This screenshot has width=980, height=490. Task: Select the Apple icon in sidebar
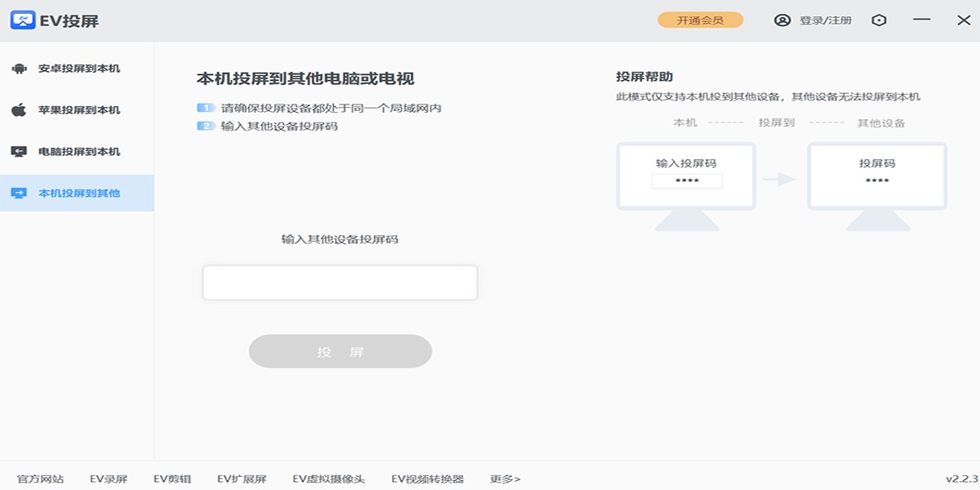pyautogui.click(x=19, y=110)
